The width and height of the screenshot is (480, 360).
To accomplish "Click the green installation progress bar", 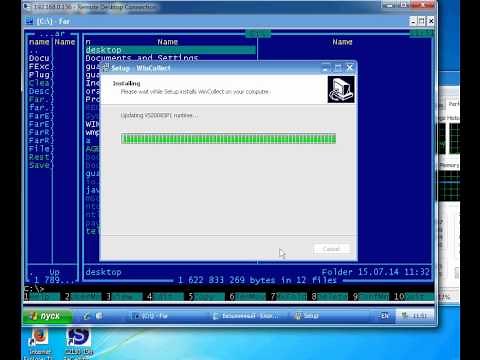I will click(x=228, y=139).
